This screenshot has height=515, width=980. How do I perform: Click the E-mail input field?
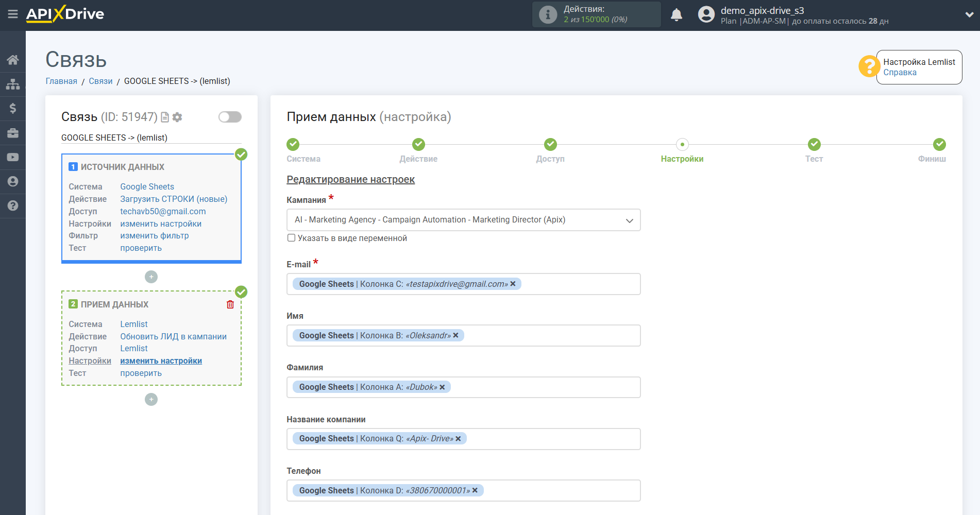(x=463, y=284)
